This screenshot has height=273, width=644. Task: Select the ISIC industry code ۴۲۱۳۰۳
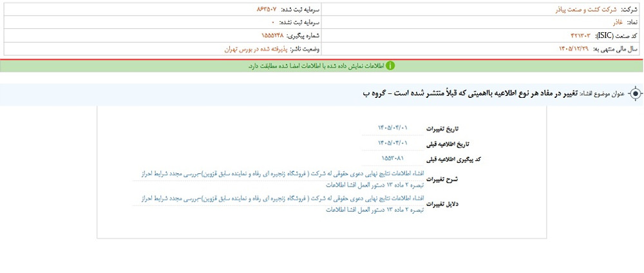[x=580, y=35]
